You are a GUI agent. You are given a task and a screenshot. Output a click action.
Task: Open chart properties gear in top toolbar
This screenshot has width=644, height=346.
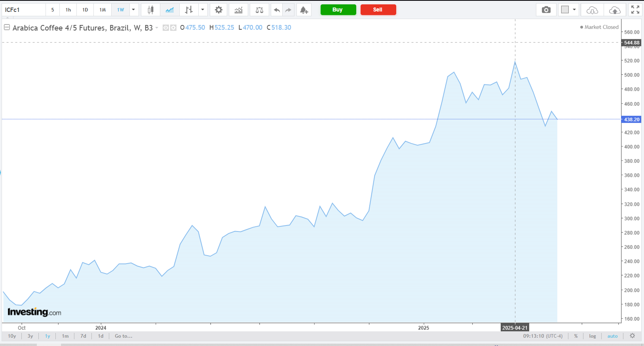[218, 10]
